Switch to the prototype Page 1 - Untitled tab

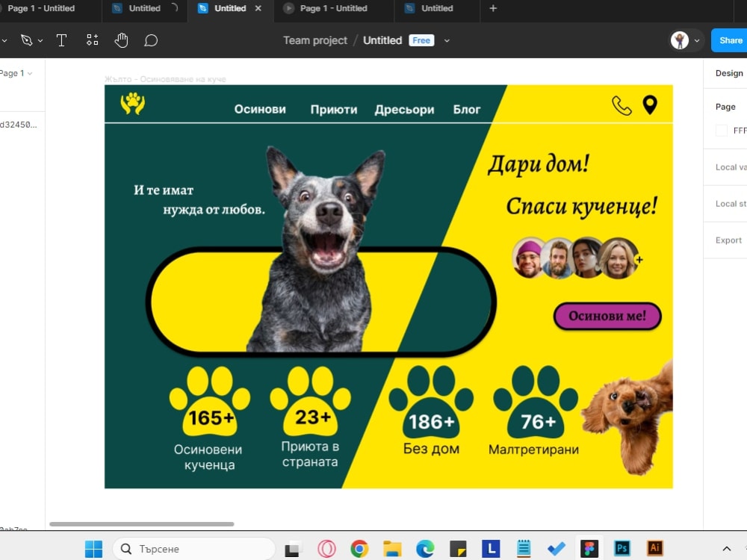(333, 8)
